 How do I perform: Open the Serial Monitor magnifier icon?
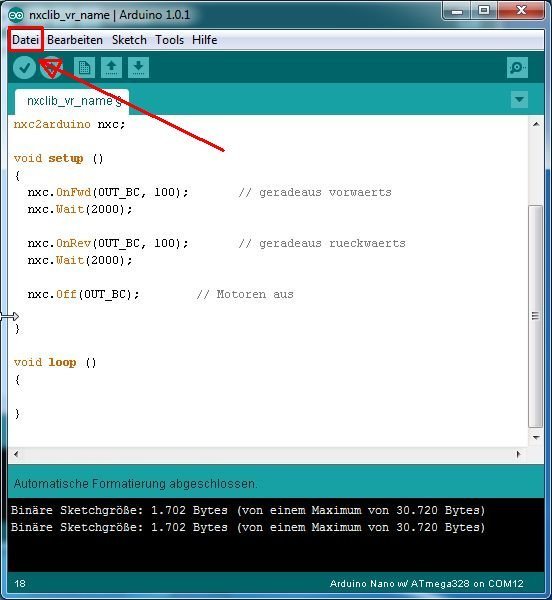[x=518, y=68]
